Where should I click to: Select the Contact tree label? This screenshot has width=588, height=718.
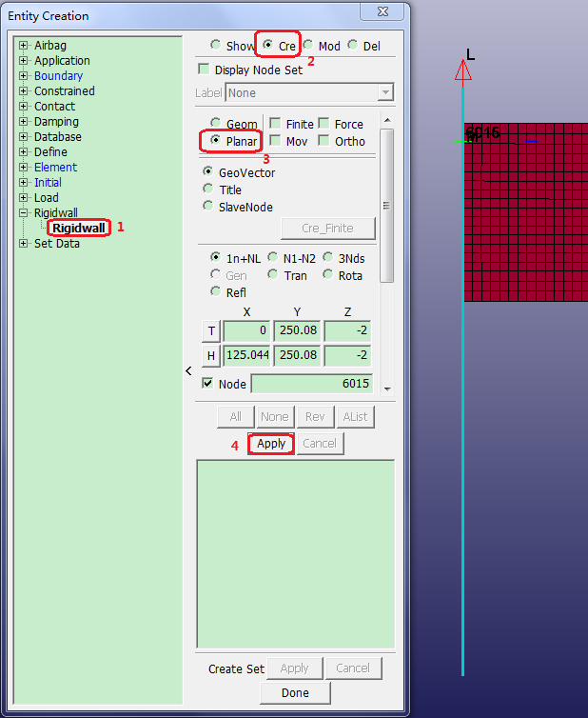pyautogui.click(x=54, y=107)
